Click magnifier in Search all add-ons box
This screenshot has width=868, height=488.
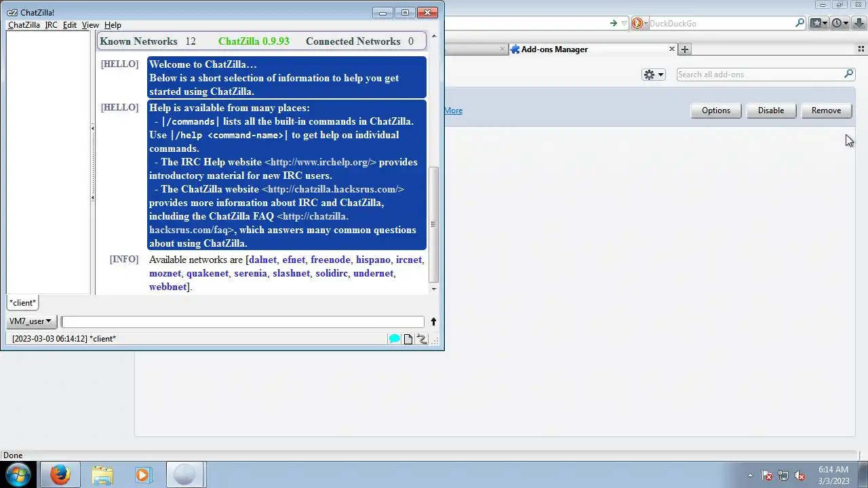point(848,74)
